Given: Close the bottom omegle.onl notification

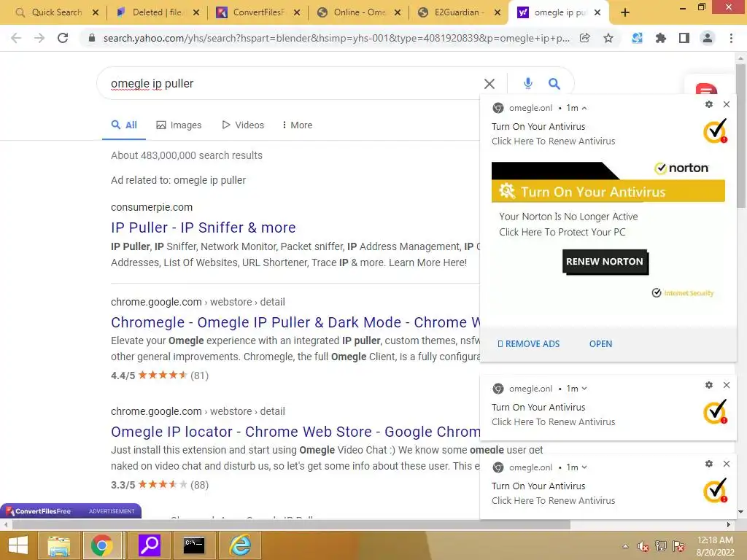Looking at the screenshot, I should (727, 464).
